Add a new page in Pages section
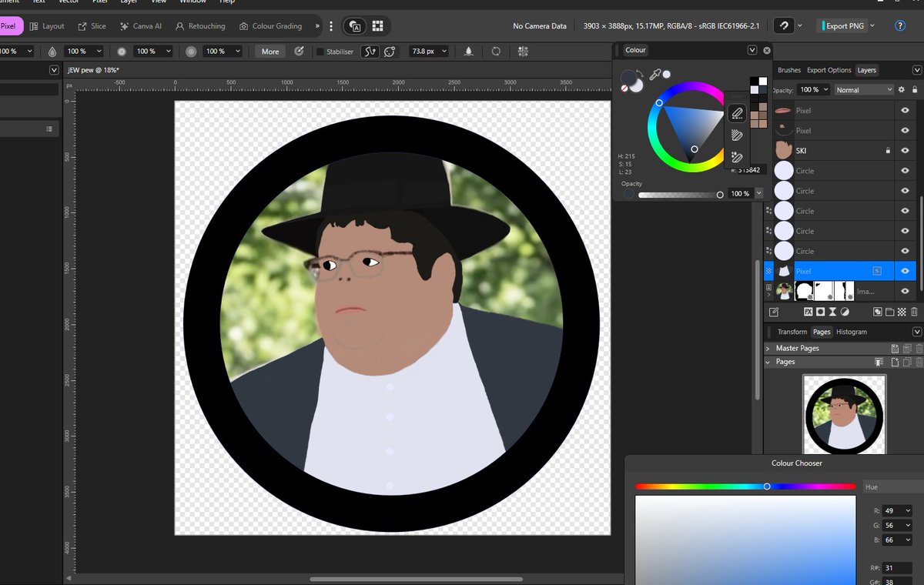The width and height of the screenshot is (924, 585). tap(895, 362)
